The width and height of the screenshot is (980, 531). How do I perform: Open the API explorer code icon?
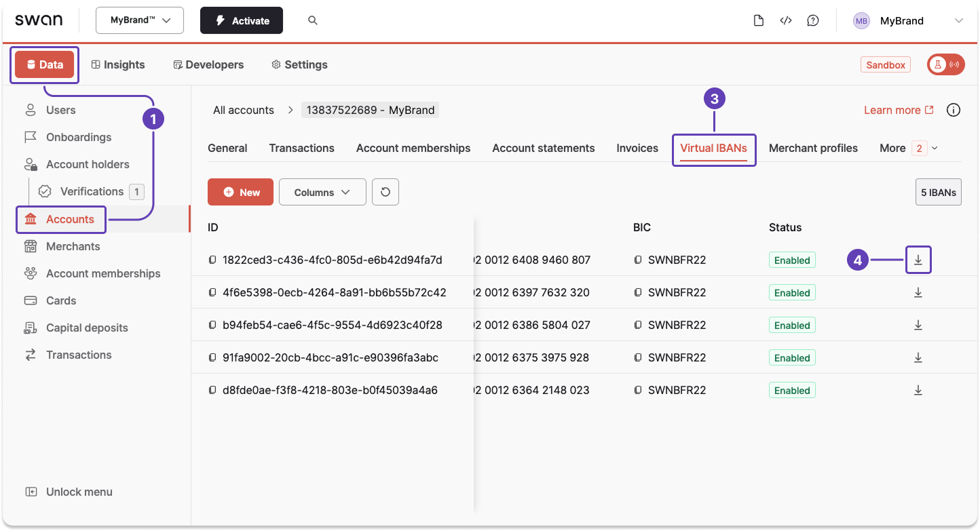click(786, 20)
